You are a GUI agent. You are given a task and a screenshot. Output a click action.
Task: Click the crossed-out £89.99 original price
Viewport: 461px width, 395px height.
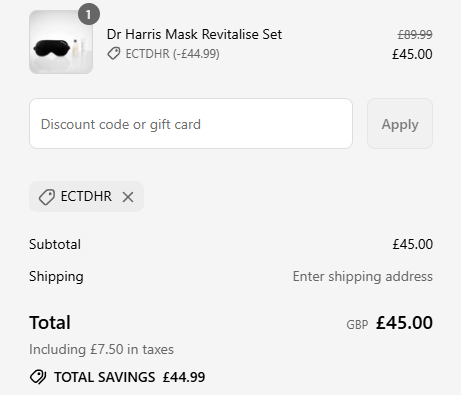coord(415,34)
